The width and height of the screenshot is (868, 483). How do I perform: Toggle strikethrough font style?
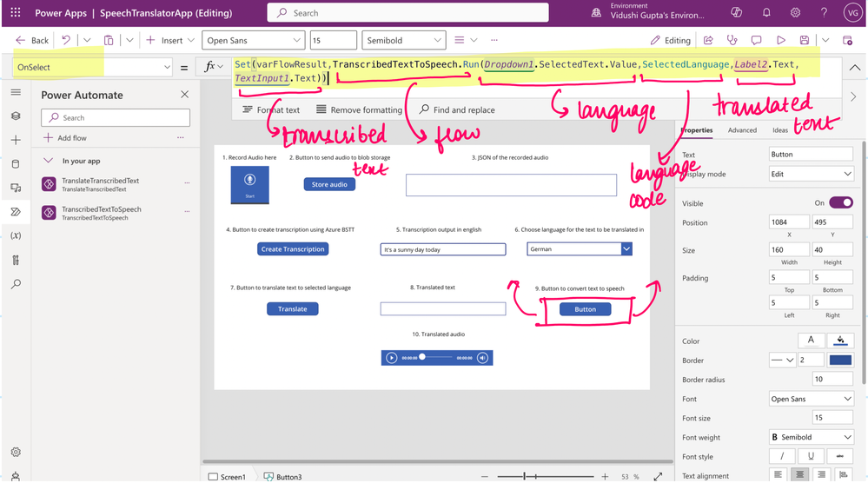point(840,456)
